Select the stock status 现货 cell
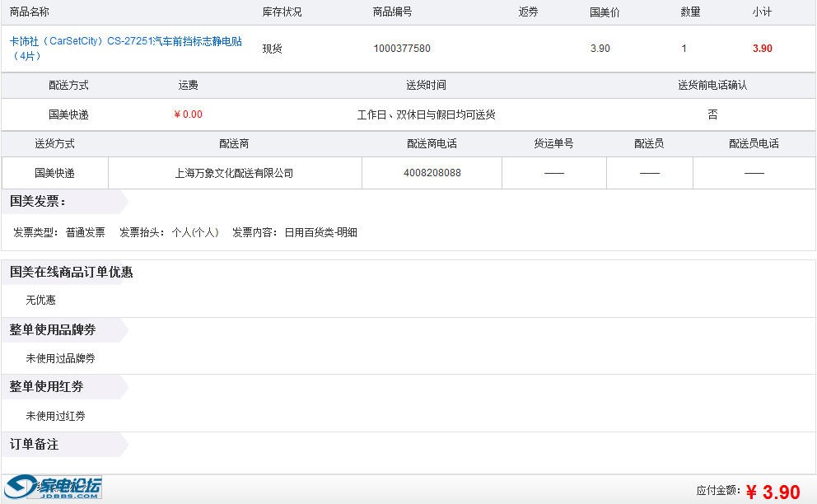This screenshot has height=504, width=817. pos(272,49)
